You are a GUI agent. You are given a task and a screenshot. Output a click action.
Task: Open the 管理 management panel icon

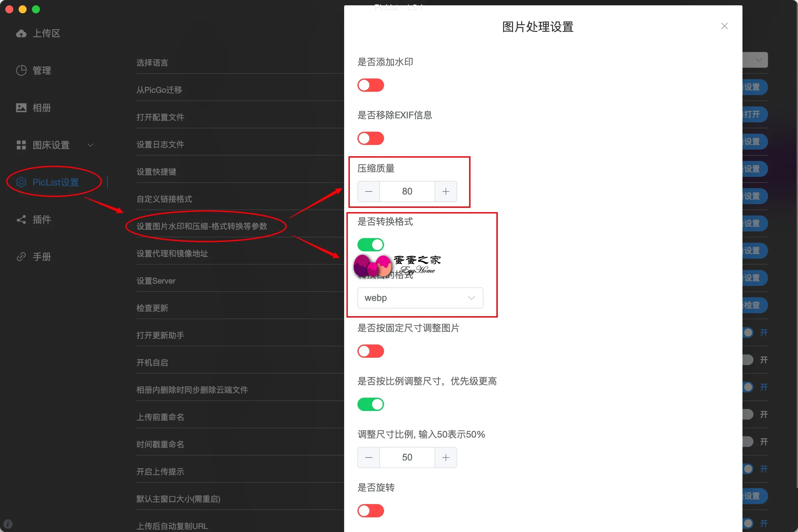pos(21,70)
